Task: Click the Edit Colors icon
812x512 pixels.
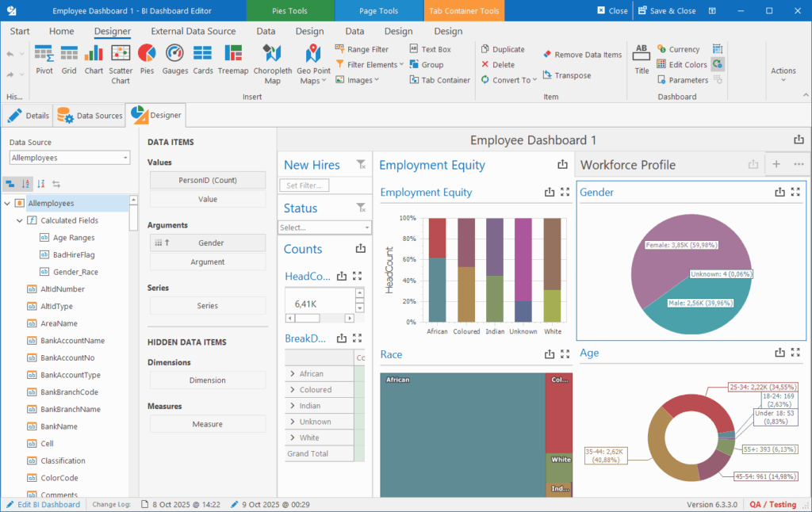Action: [661, 64]
